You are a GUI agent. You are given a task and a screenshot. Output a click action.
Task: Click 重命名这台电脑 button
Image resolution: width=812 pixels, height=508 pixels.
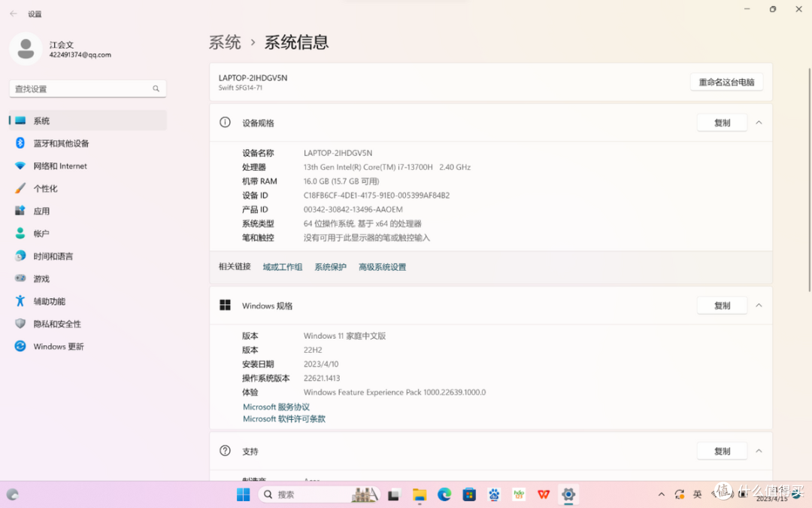[726, 82]
